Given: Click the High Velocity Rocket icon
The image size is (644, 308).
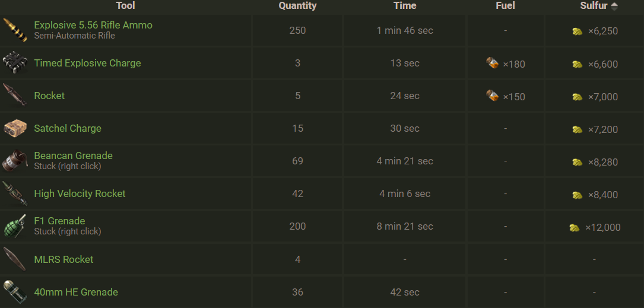Looking at the screenshot, I should tap(15, 193).
